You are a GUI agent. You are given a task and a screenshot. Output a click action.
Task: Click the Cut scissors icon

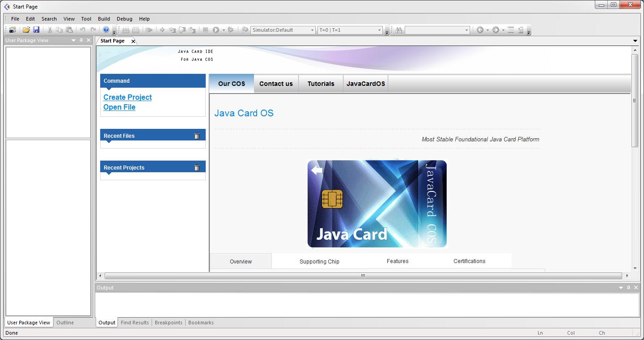coord(50,30)
